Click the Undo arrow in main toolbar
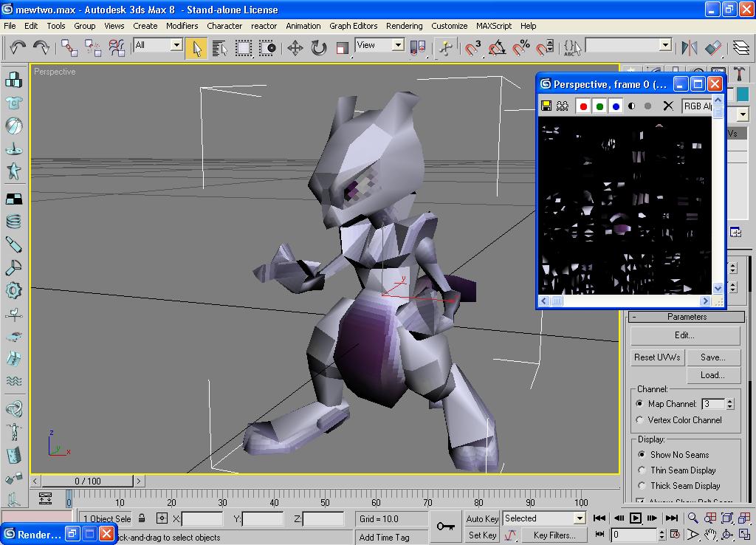The height and width of the screenshot is (545, 756). tap(18, 48)
